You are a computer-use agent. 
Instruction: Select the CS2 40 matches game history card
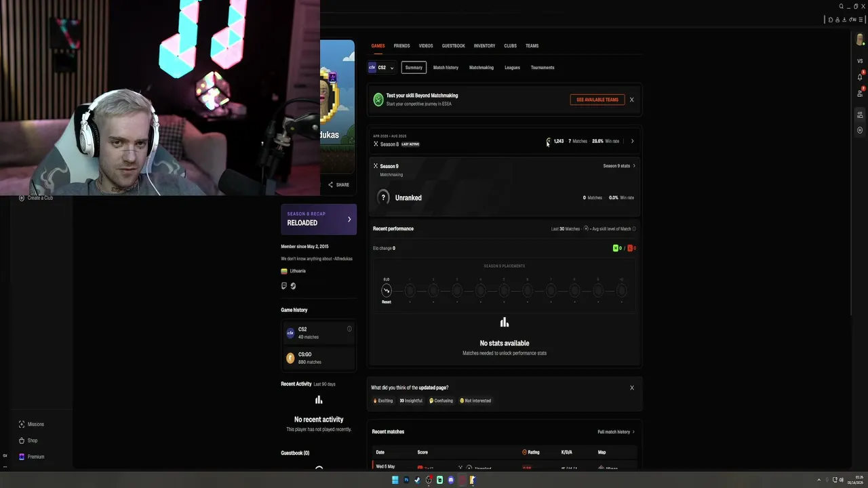coord(319,333)
